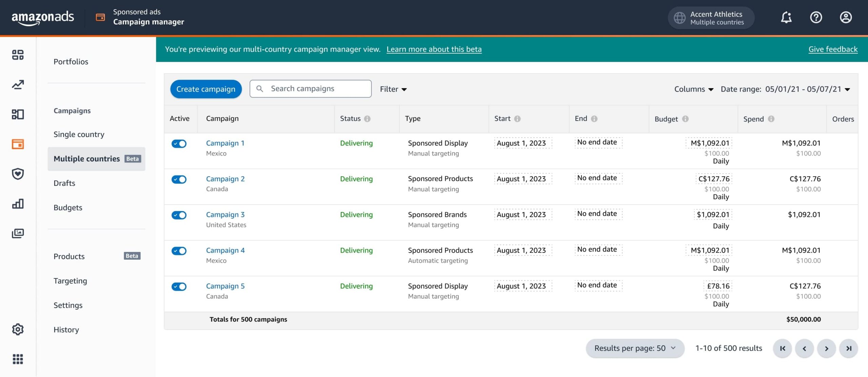Open the notifications bell icon
The height and width of the screenshot is (377, 868).
click(x=786, y=18)
